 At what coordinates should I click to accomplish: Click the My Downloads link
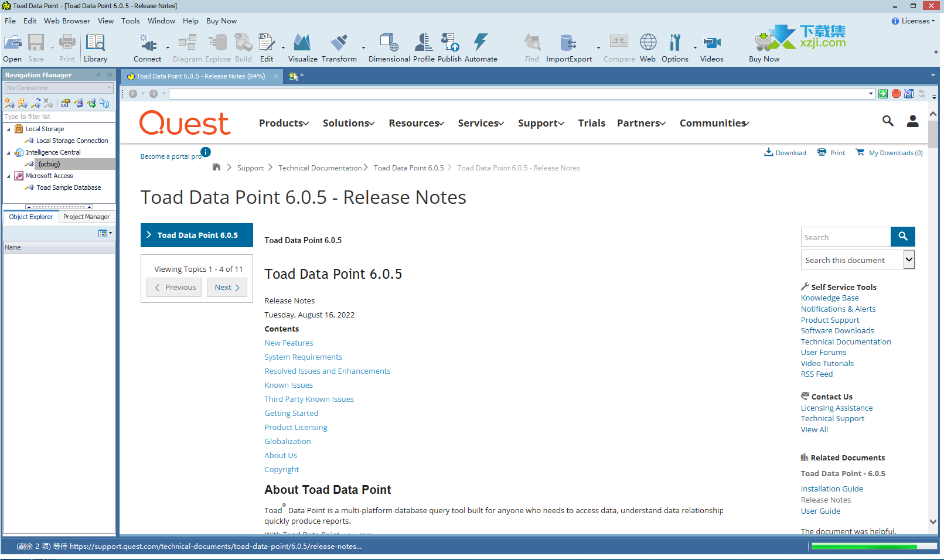coord(889,152)
